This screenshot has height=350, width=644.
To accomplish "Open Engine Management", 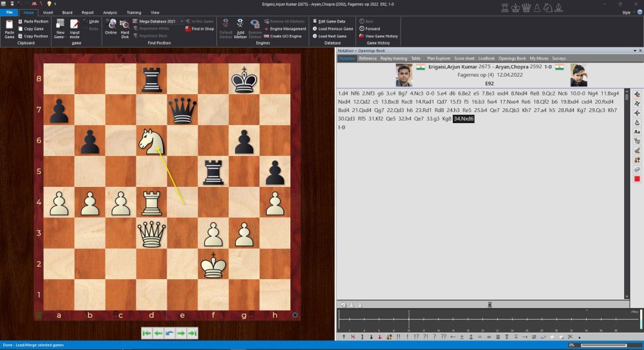I will tap(287, 28).
